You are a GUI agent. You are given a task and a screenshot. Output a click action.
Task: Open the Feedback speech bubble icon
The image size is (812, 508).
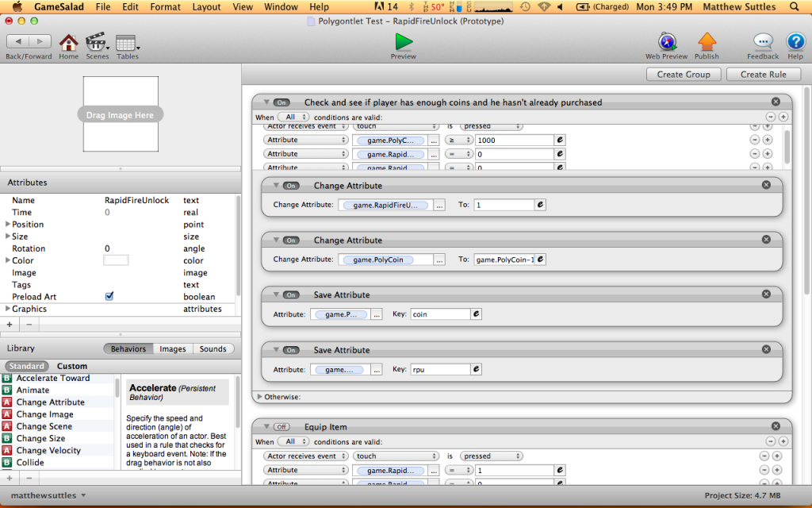763,42
